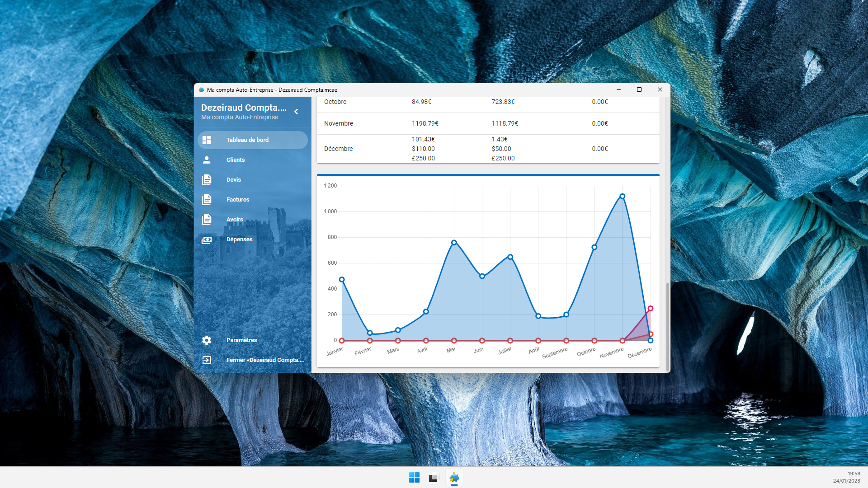
Task: Click the Dépenses money icon
Action: pyautogui.click(x=207, y=239)
